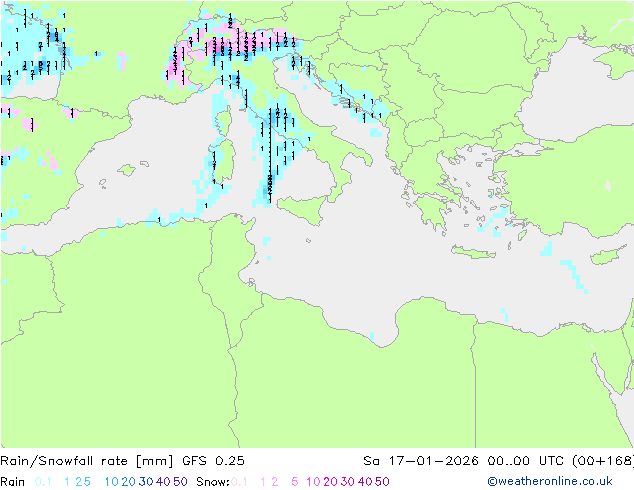Pick the Rain 40 legend color value
Screen dimensions: 634x490
(163, 482)
